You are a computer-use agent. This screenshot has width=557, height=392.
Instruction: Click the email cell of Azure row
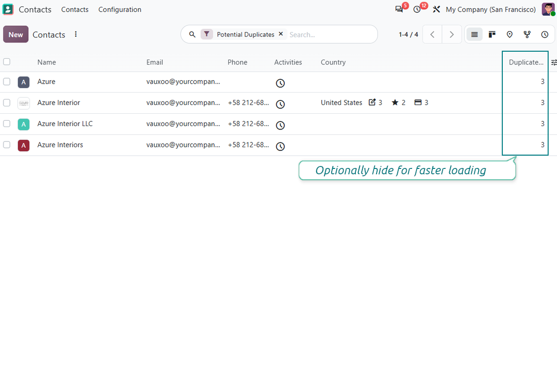pos(183,82)
